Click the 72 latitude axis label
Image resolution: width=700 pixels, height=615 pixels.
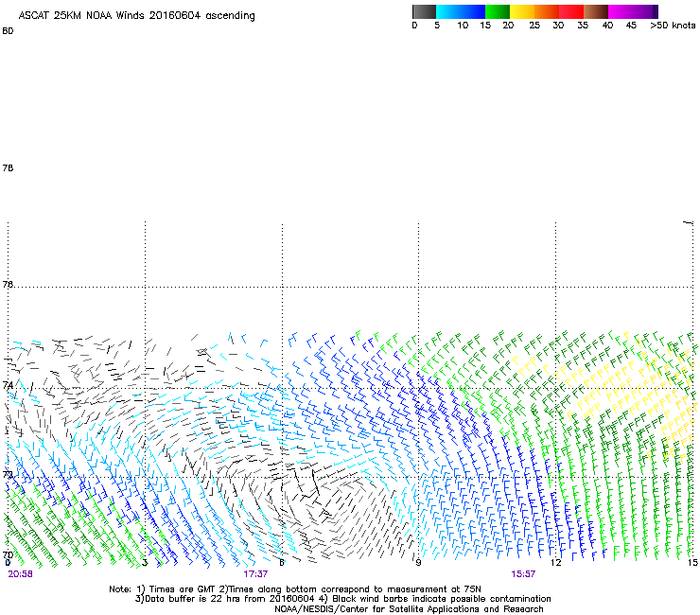tap(8, 473)
